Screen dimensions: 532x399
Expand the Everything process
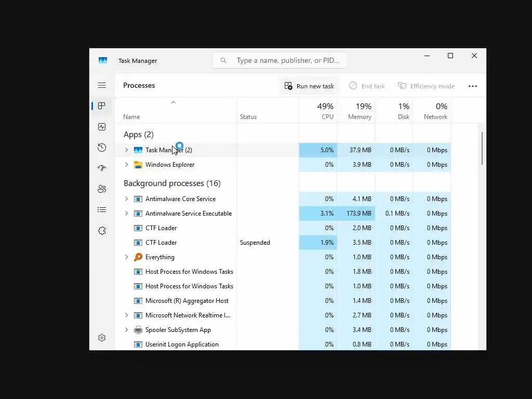127,257
